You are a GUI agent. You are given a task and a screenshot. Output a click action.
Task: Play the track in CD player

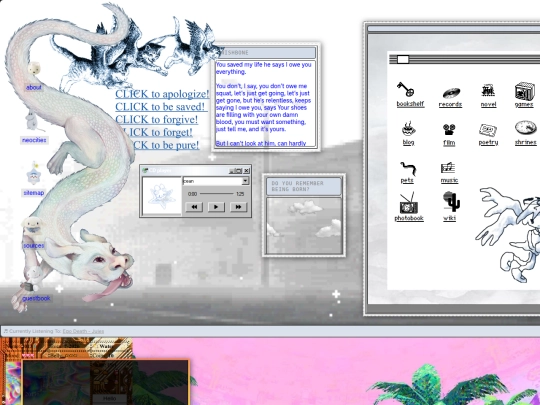point(216,207)
